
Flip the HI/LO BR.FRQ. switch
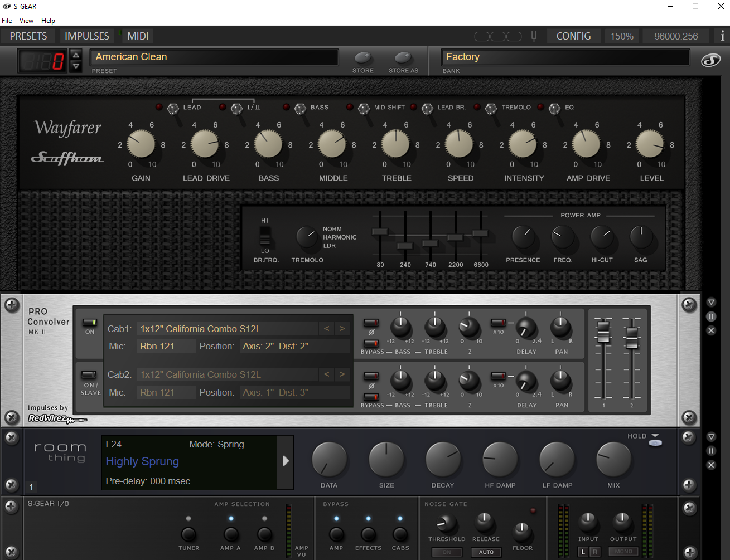pos(265,235)
